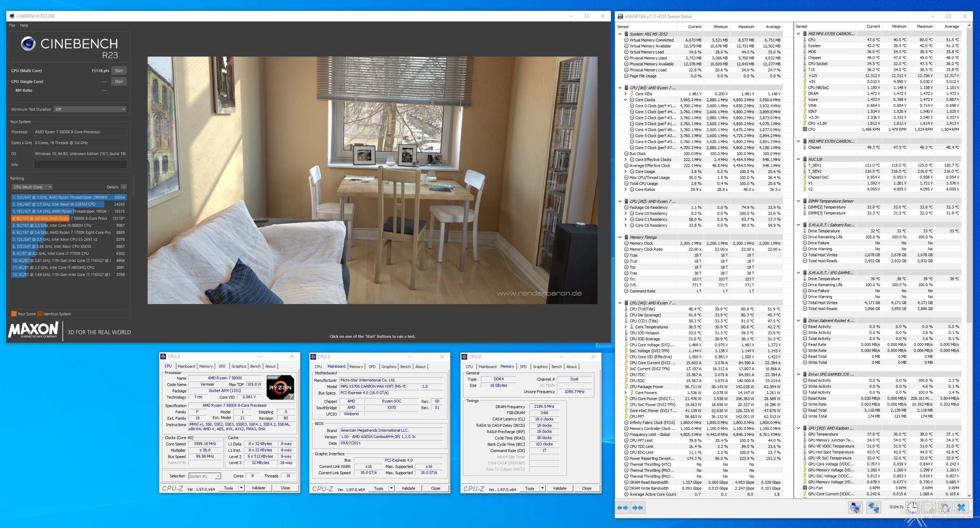980x528 pixels.
Task: Start the CPU (Multi Core) test
Action: (x=119, y=70)
